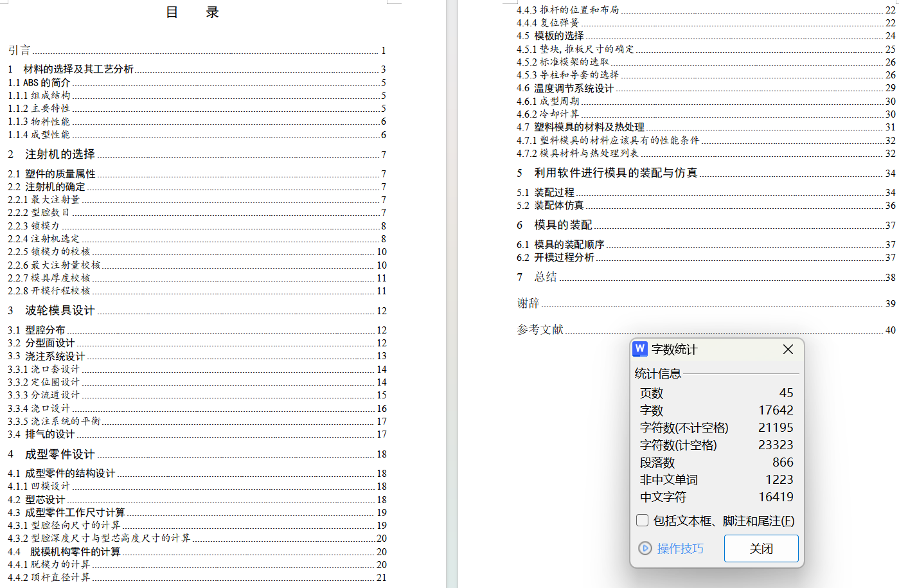Image resolution: width=899 pixels, height=588 pixels.
Task: Click entry 4.5 模板的选择 on the right page
Action: click(706, 35)
